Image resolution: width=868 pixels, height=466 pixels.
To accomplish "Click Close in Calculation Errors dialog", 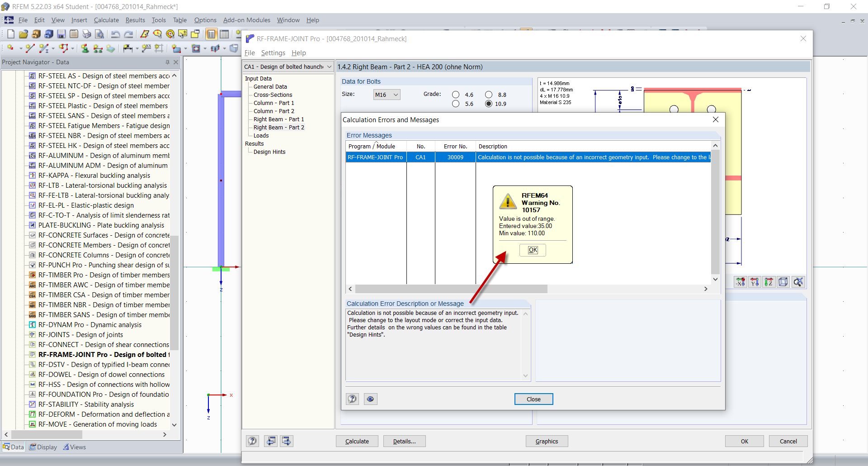I will (533, 399).
